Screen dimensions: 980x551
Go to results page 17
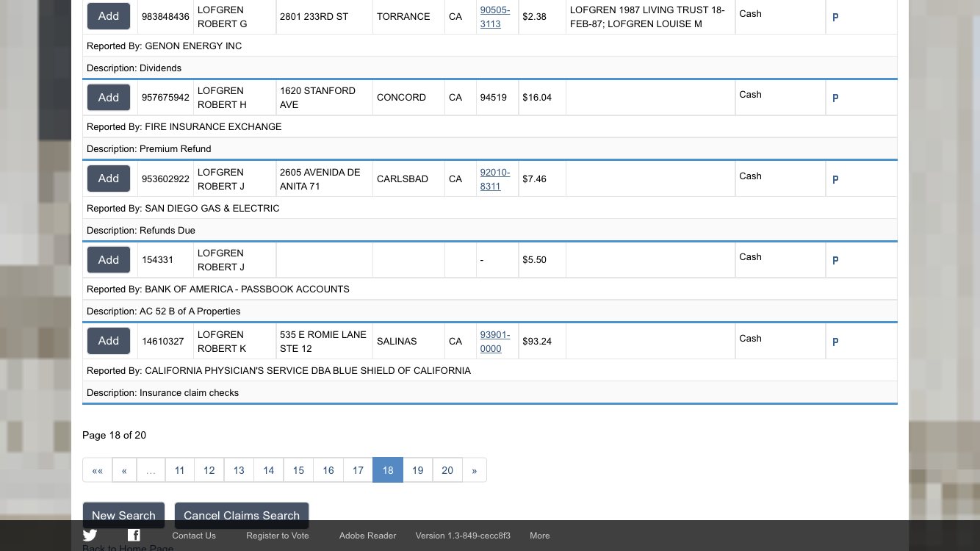(358, 470)
